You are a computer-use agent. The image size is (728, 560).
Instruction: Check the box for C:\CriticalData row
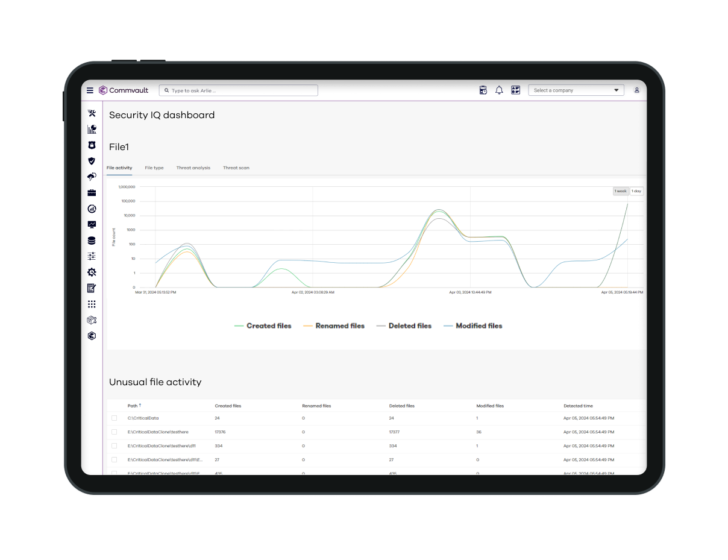click(115, 418)
